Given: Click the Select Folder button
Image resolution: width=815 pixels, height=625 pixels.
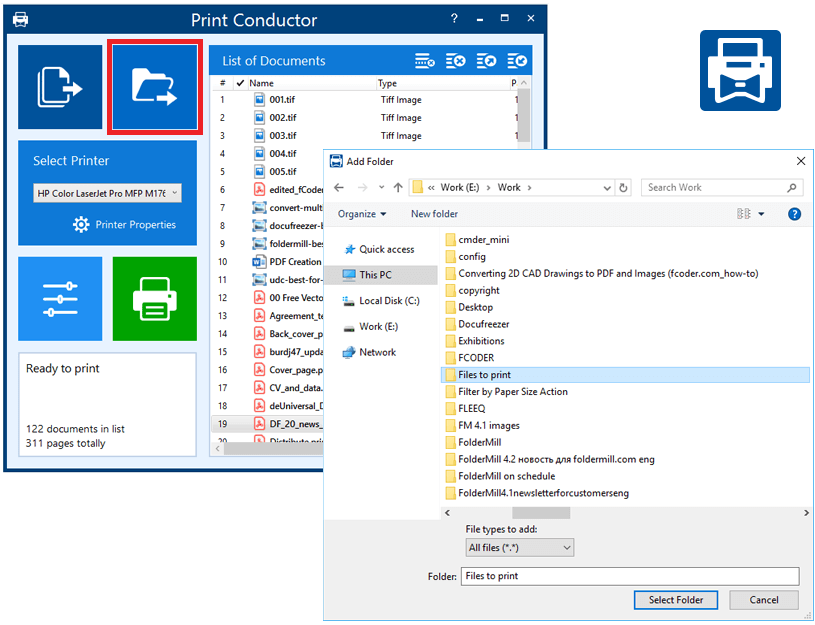Looking at the screenshot, I should click(x=675, y=600).
